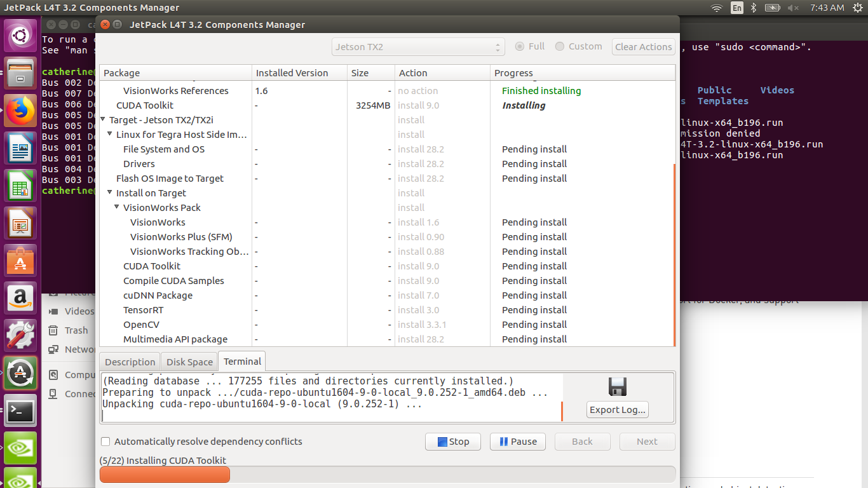Select the Flash OS Image to Target row
Screen dimensions: 868x488
(x=387, y=179)
